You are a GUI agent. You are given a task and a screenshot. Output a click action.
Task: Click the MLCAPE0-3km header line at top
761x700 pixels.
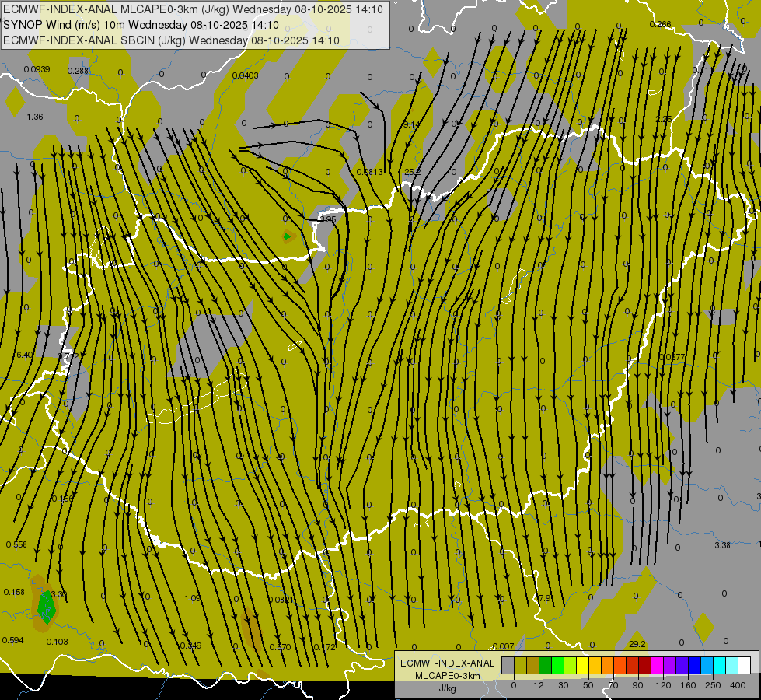click(x=193, y=9)
